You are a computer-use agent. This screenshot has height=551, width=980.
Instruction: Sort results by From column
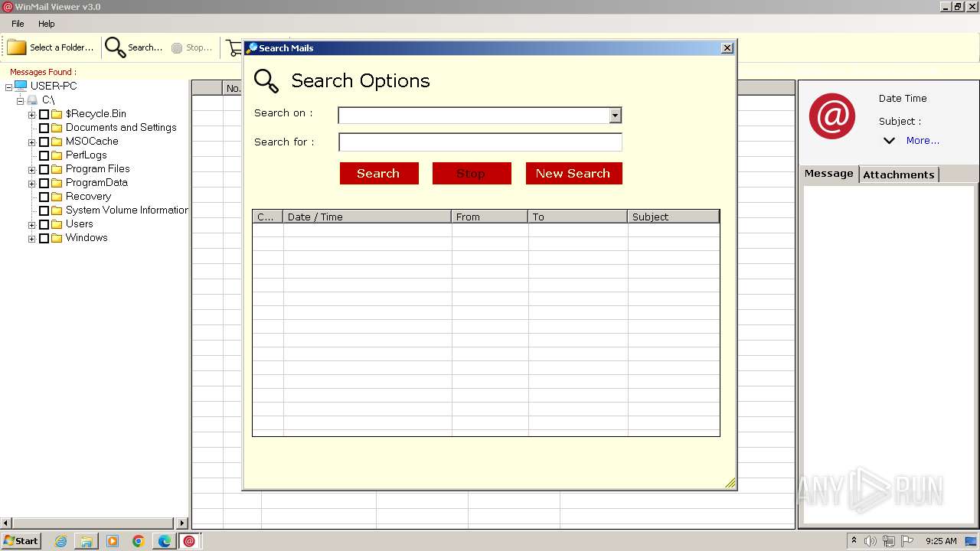point(490,217)
